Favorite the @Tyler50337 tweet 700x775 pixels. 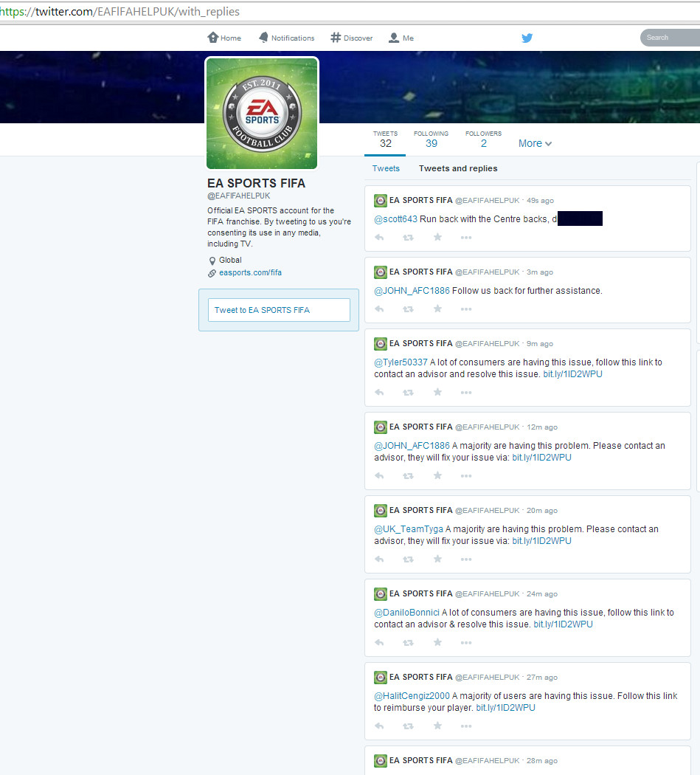pos(437,393)
